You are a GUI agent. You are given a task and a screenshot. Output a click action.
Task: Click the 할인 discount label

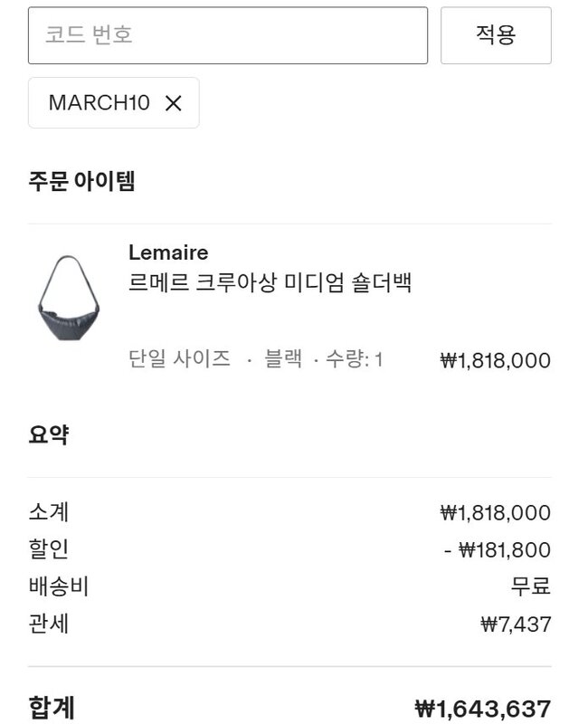(49, 549)
